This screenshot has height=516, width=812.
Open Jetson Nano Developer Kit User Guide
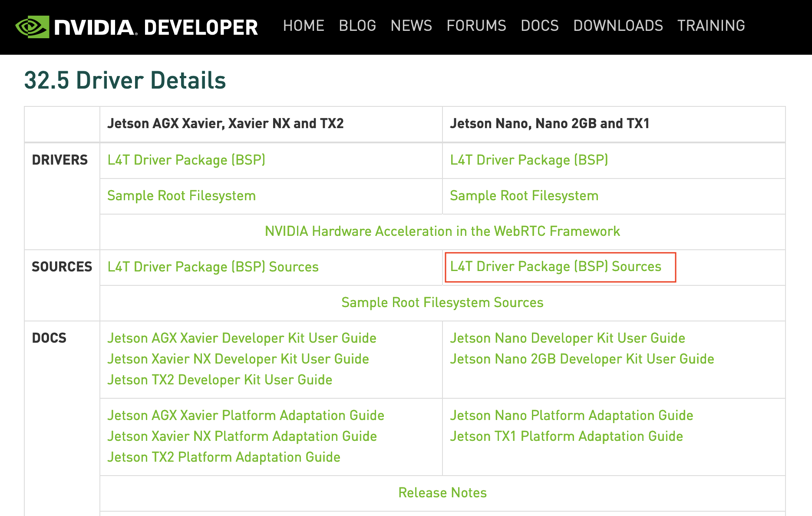568,338
